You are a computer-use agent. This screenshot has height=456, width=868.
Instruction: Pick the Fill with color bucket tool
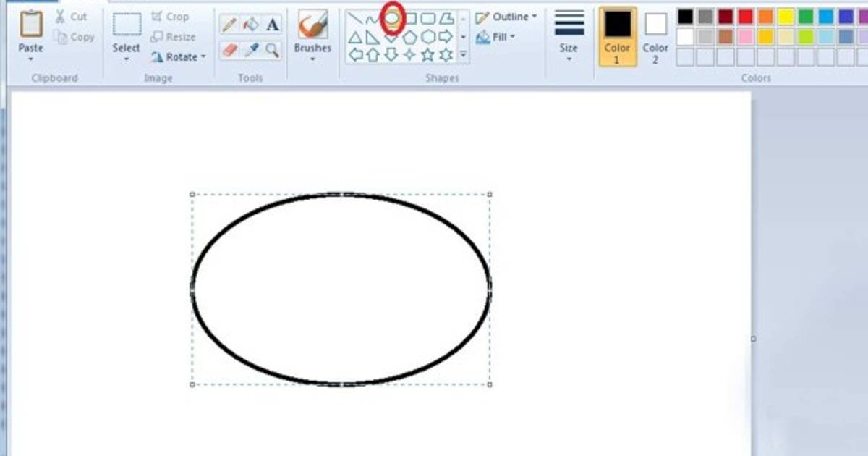[251, 25]
